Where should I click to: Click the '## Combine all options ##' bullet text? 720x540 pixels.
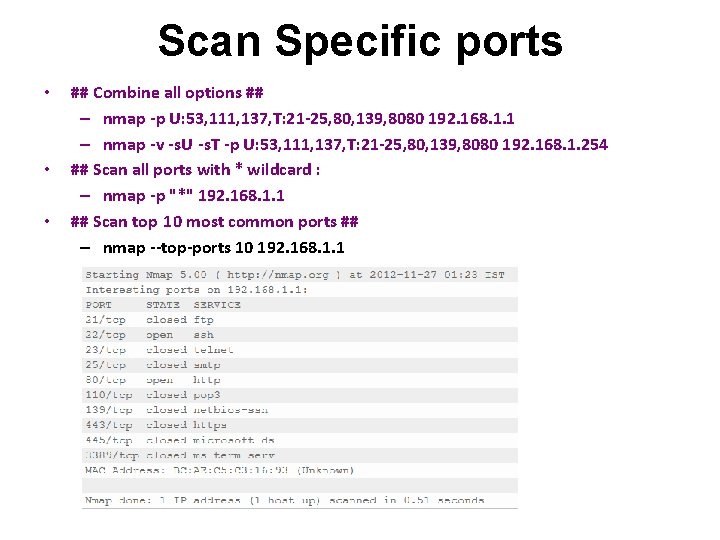click(x=166, y=93)
